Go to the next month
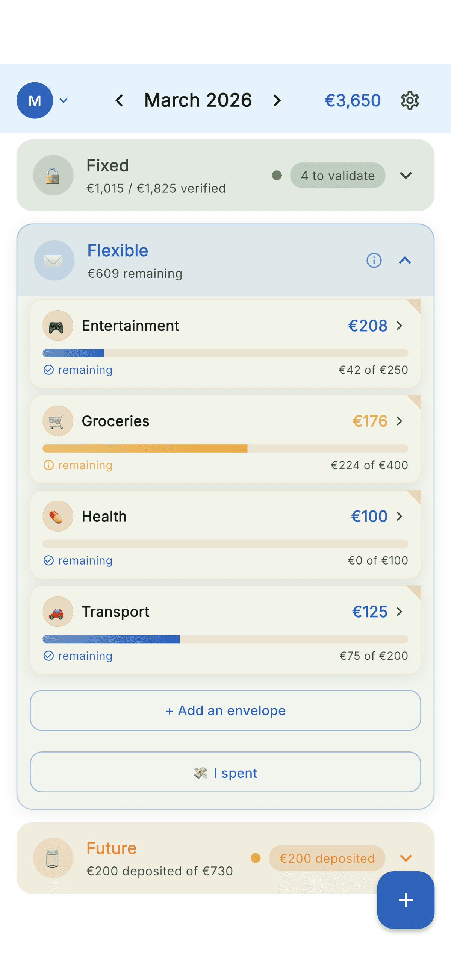 coord(277,100)
